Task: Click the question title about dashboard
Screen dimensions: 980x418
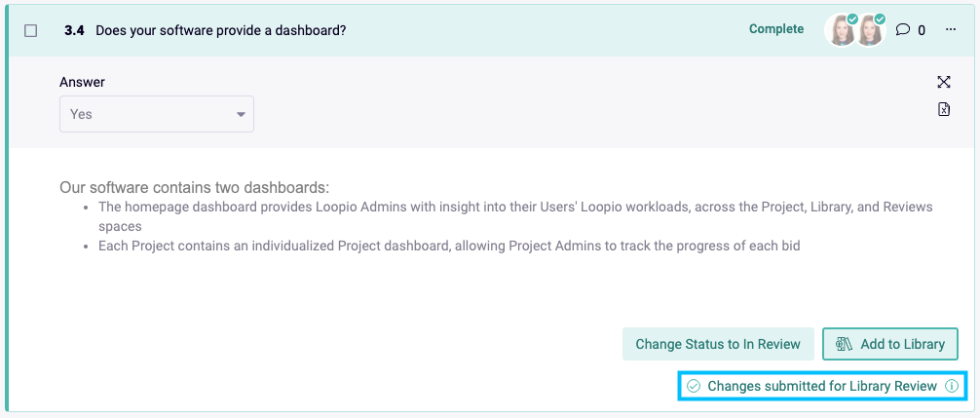Action: point(220,30)
